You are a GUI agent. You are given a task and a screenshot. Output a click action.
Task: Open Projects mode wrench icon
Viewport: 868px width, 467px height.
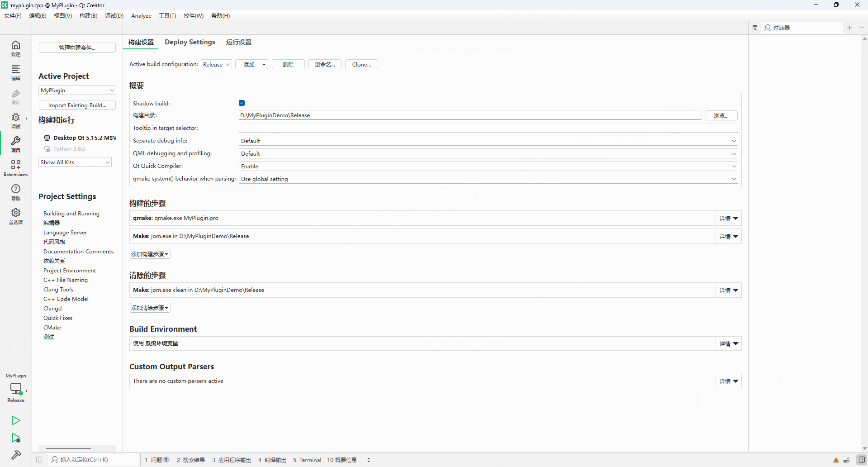tap(16, 144)
